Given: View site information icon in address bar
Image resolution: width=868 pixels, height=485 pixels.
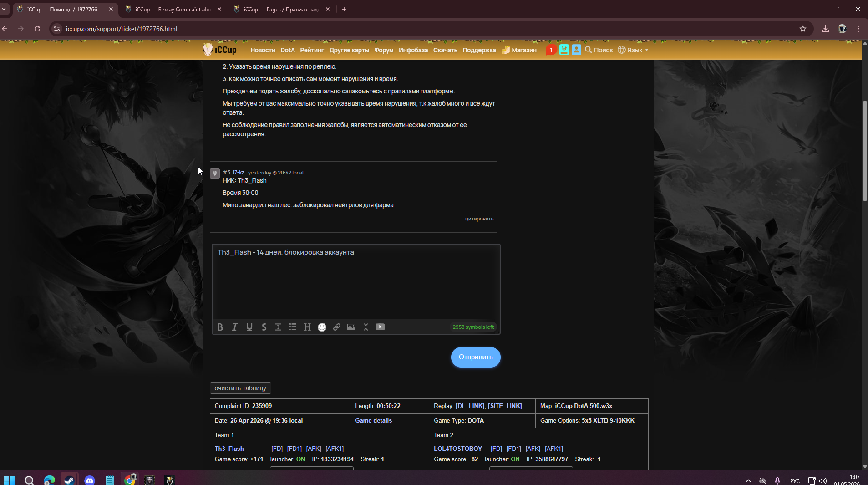Looking at the screenshot, I should [57, 29].
